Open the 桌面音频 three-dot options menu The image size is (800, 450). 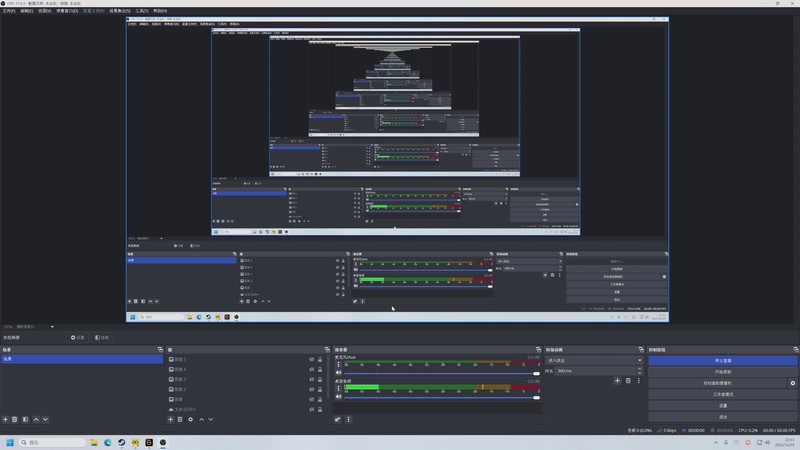point(338,388)
